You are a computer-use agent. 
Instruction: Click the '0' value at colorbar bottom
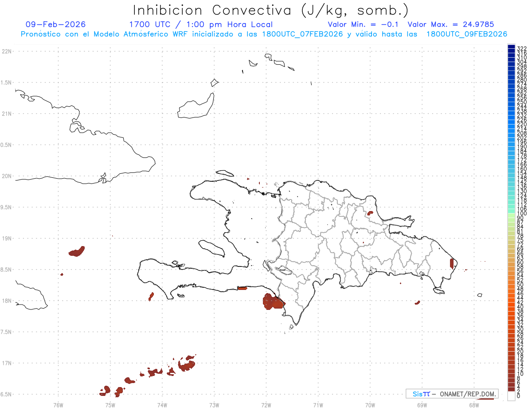(519, 396)
